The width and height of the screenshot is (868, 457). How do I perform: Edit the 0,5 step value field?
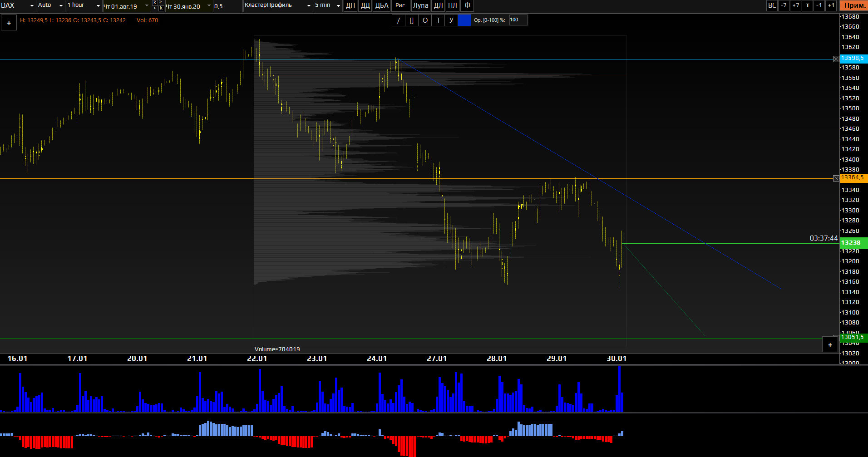[228, 6]
